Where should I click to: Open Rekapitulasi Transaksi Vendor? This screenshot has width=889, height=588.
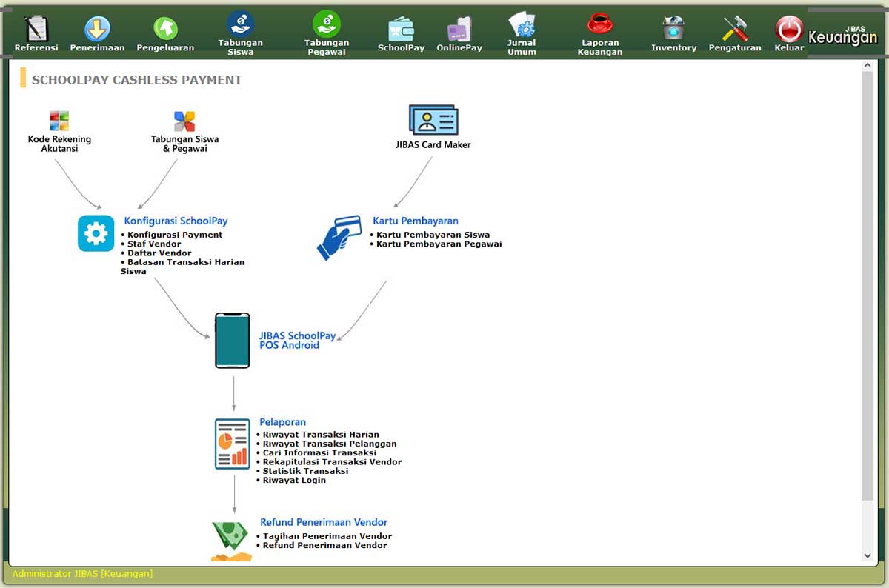pos(332,462)
